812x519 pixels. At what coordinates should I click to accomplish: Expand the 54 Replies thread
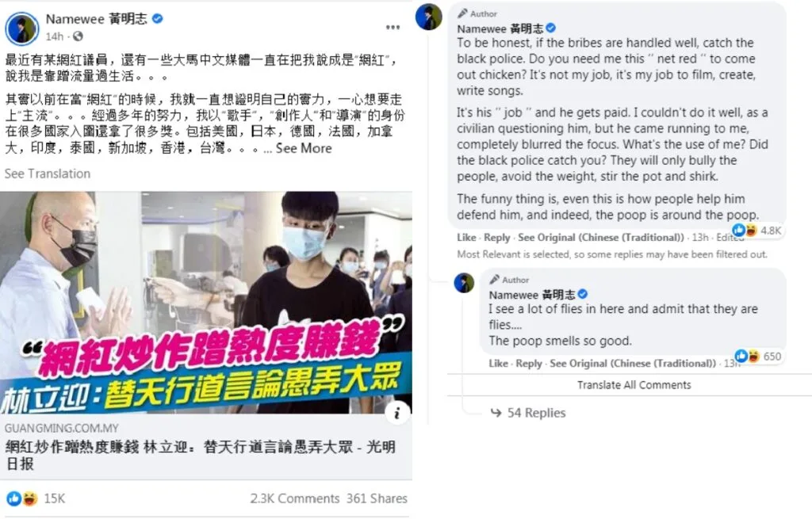pos(528,413)
